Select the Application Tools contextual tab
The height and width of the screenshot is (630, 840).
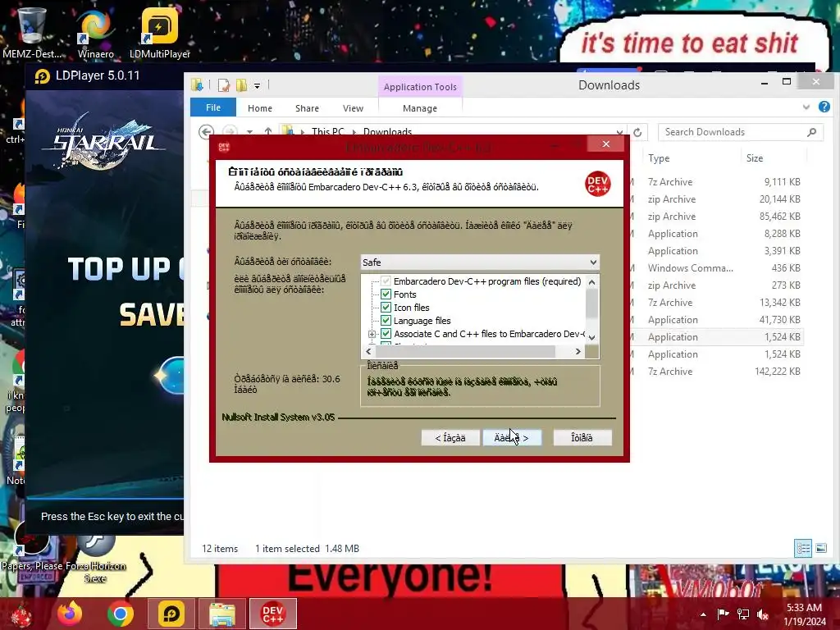click(420, 87)
